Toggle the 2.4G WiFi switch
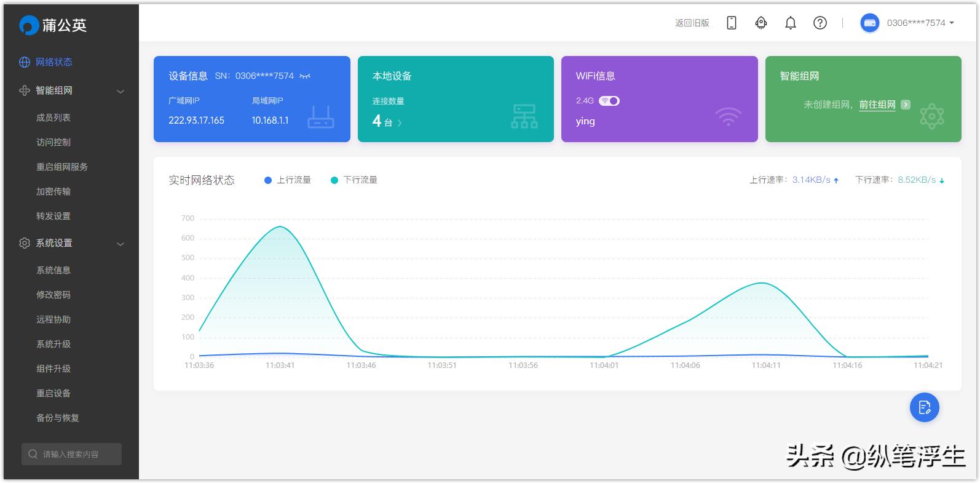This screenshot has width=980, height=483. (x=609, y=101)
